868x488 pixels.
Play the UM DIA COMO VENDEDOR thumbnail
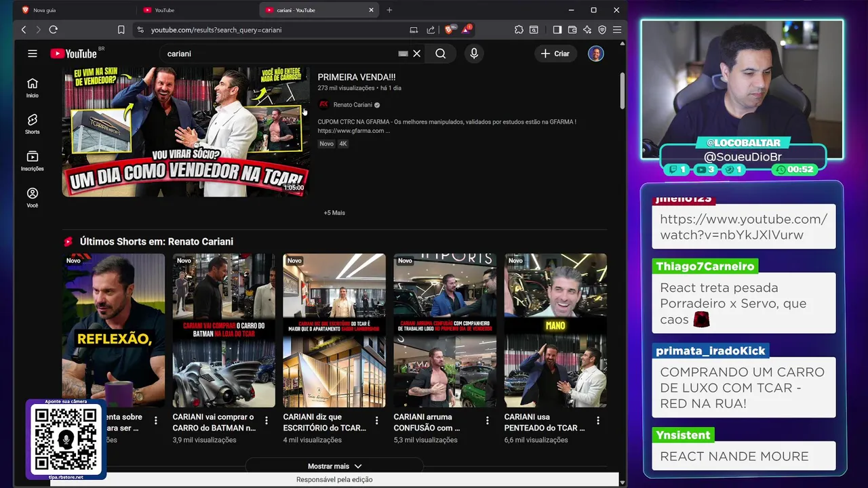tap(186, 132)
